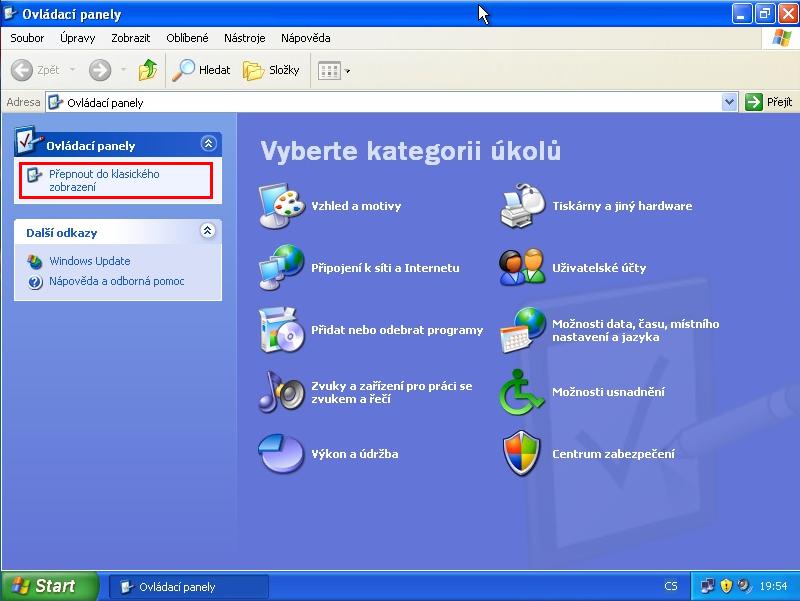This screenshot has width=800, height=601.
Task: Click the Přidat nebo odebrat programy icon
Action: click(282, 330)
